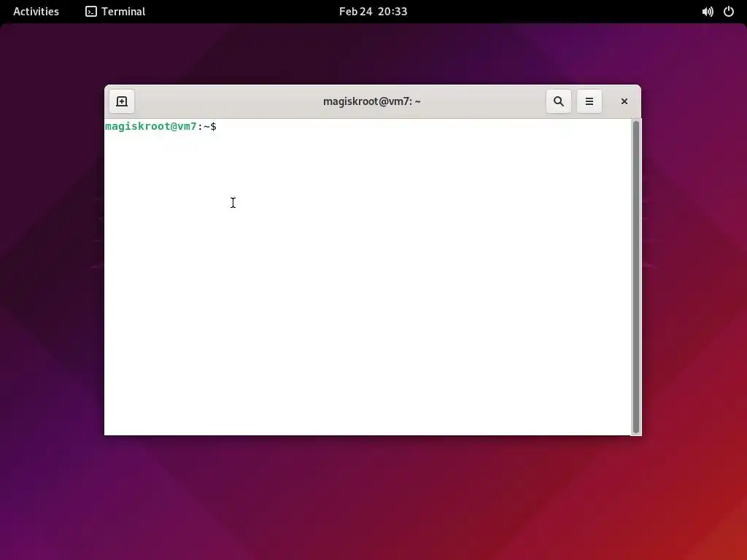The image size is (747, 560).
Task: Open the Terminal app menu in top bar
Action: (x=115, y=12)
